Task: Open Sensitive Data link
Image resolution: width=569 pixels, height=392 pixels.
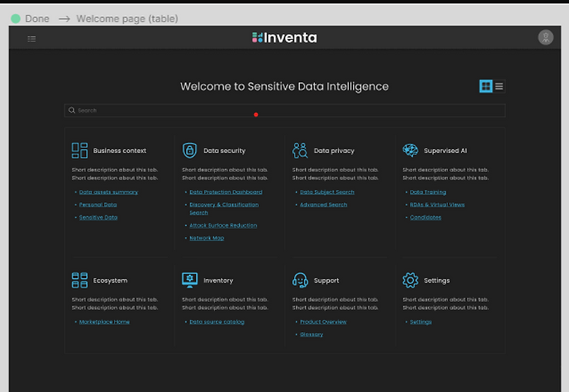Action: pos(98,218)
